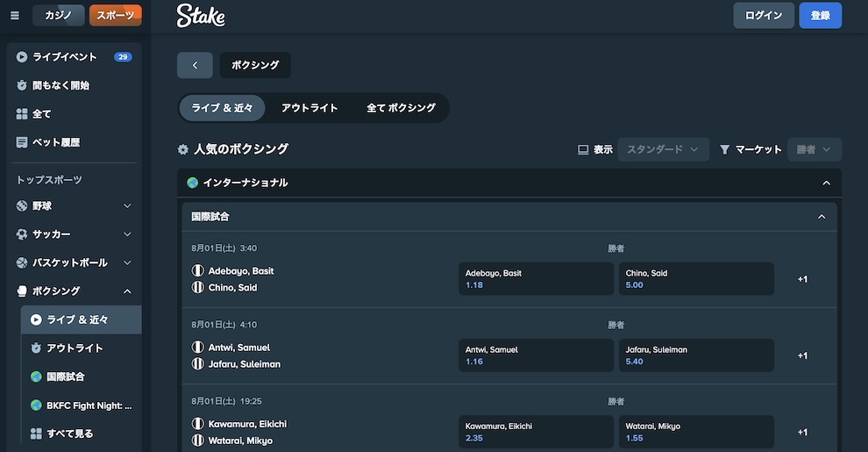Click the gear icon beside 人気のボクシング
The image size is (868, 452).
tap(182, 149)
